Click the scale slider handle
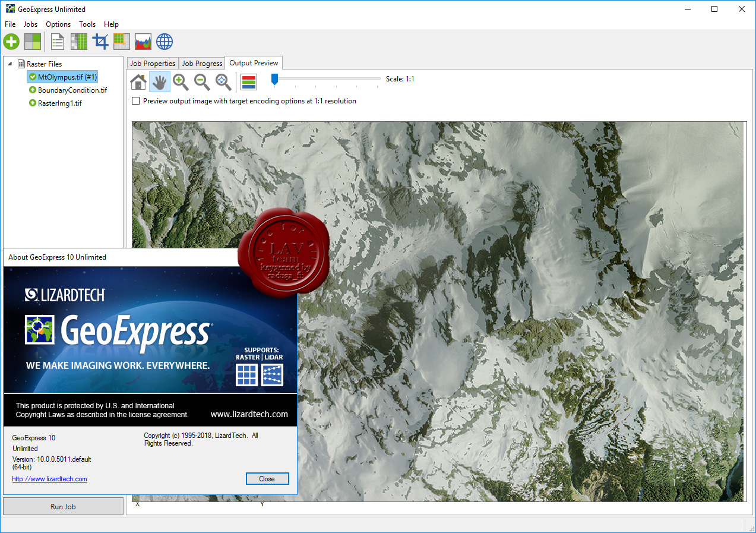The height and width of the screenshot is (533, 756). (x=274, y=79)
